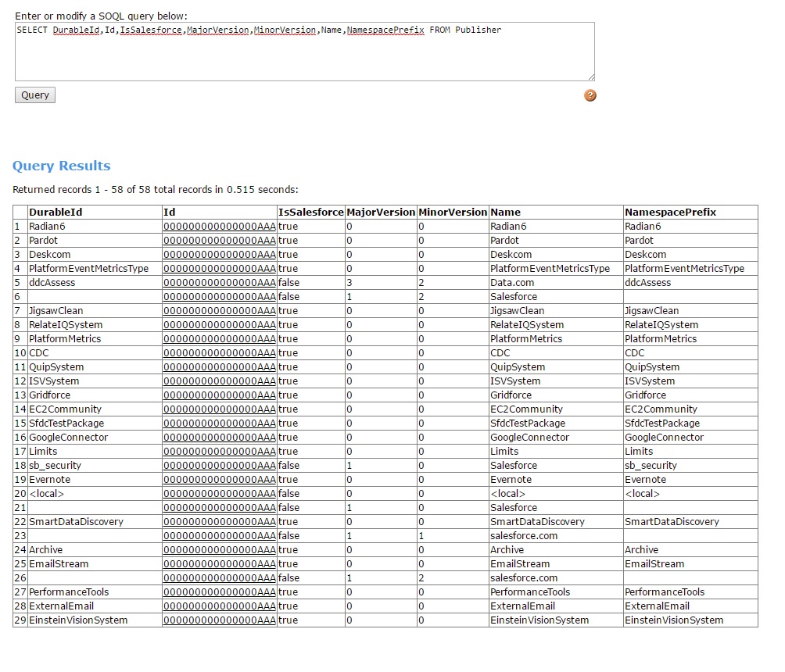Open the Id link in the sb_security row
Viewport: 785px width, 672px height.
[219, 466]
